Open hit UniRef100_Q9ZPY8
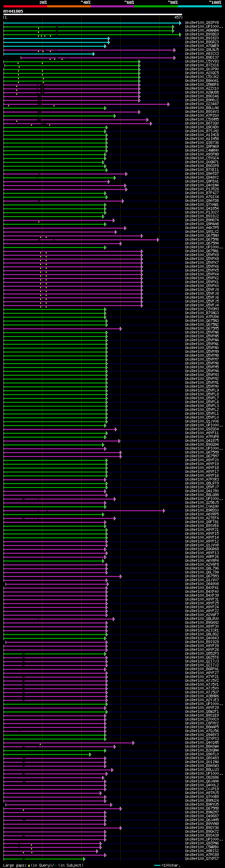This screenshot has height=868, width=225. 202,23
